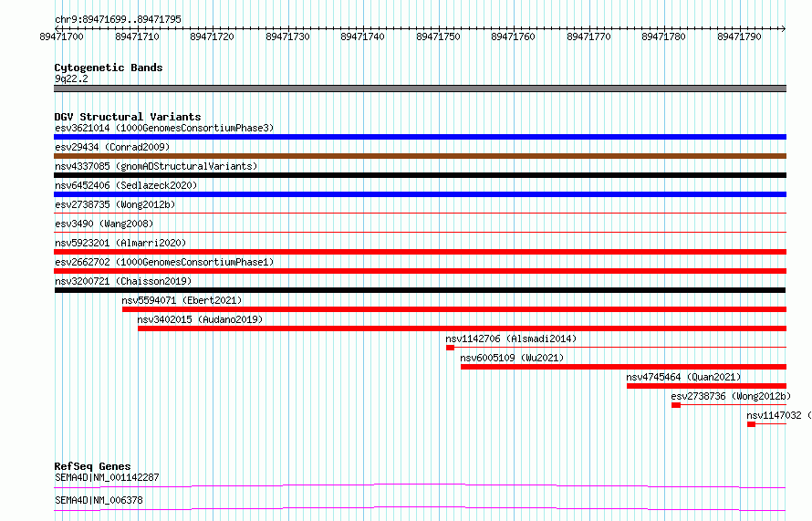812x521 pixels.
Task: Click ruler position 89471710
Action: pyautogui.click(x=137, y=36)
